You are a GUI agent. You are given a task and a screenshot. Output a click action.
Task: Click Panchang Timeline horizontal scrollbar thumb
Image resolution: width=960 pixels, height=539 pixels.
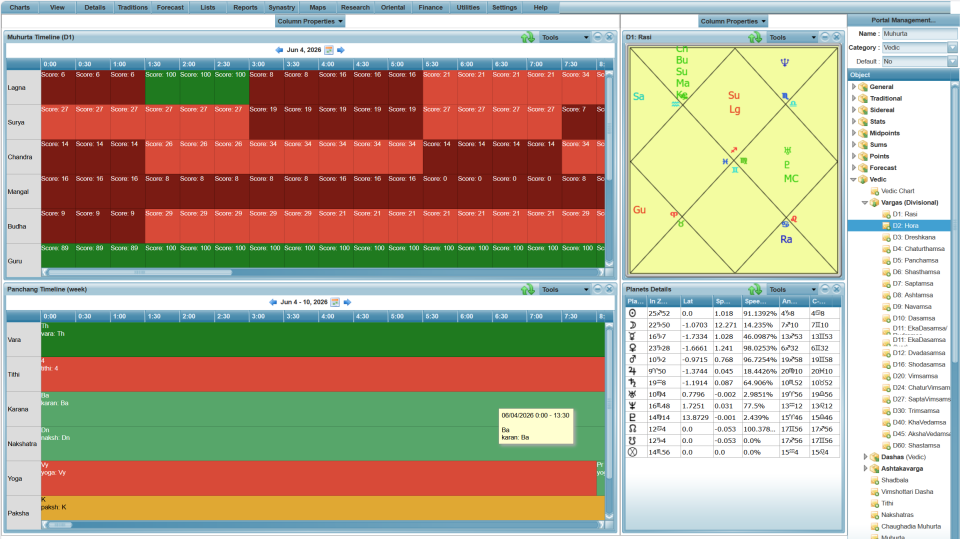tap(60, 525)
